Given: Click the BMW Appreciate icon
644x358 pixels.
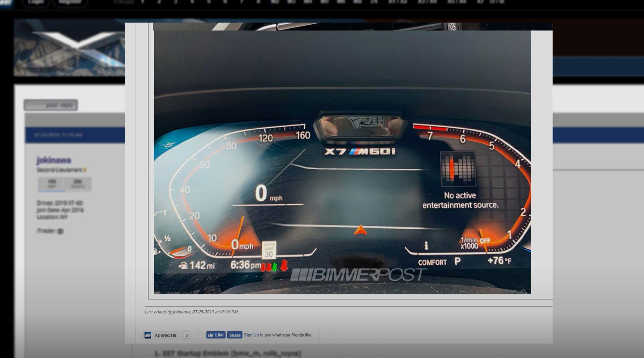Looking at the screenshot, I should coord(148,335).
